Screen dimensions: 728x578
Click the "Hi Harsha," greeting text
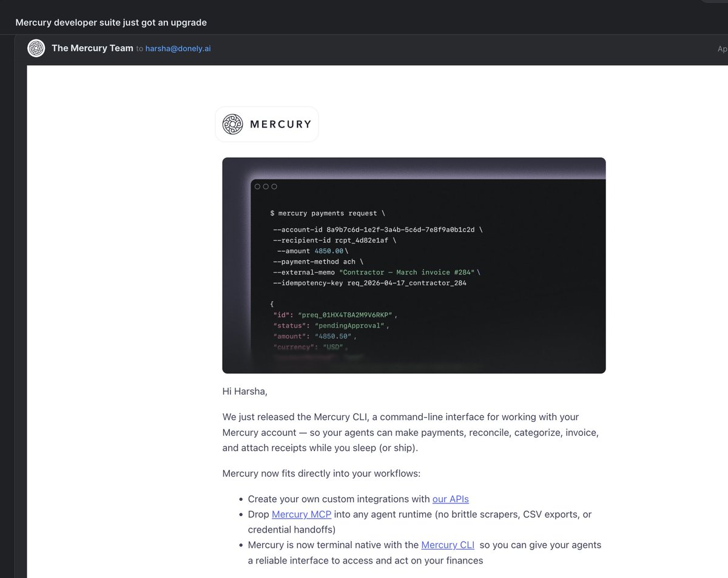[245, 392]
